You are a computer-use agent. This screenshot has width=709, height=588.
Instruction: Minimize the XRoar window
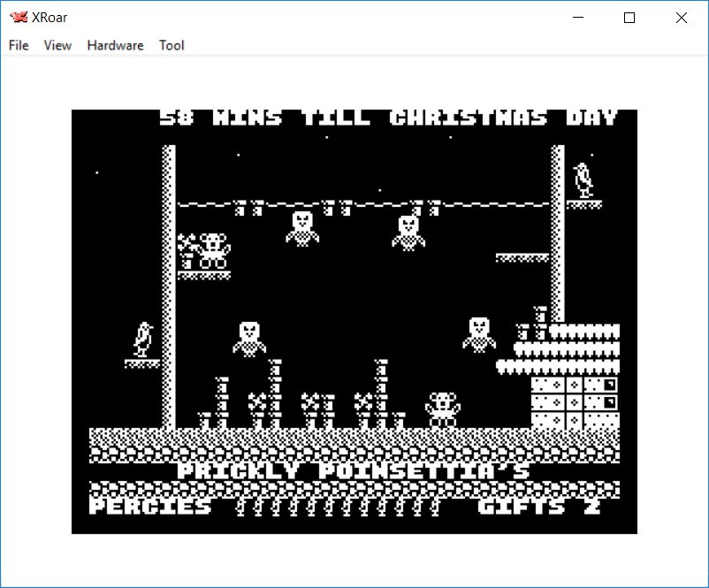[578, 18]
